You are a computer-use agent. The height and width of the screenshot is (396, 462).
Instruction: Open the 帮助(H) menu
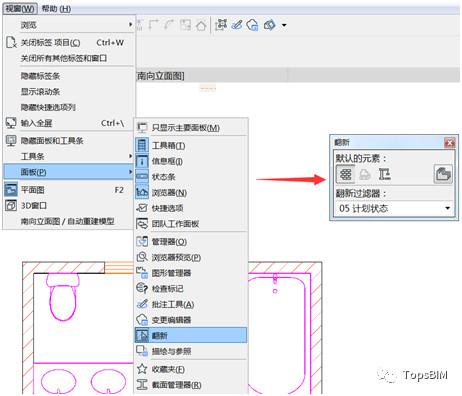coord(56,9)
